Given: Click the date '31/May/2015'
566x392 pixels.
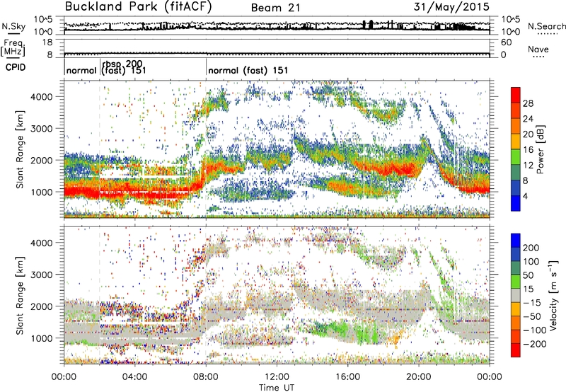Looking at the screenshot, I should 451,7.
